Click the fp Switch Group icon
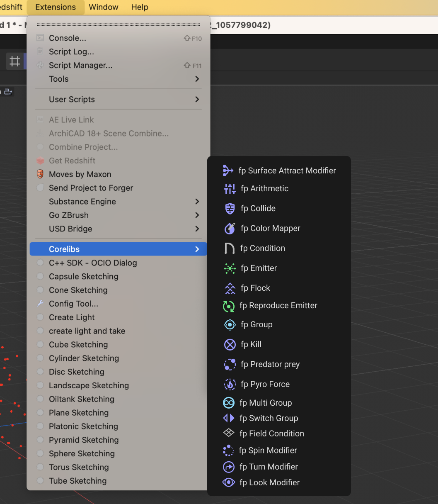Viewport: 438px width, 504px height. [x=229, y=418]
